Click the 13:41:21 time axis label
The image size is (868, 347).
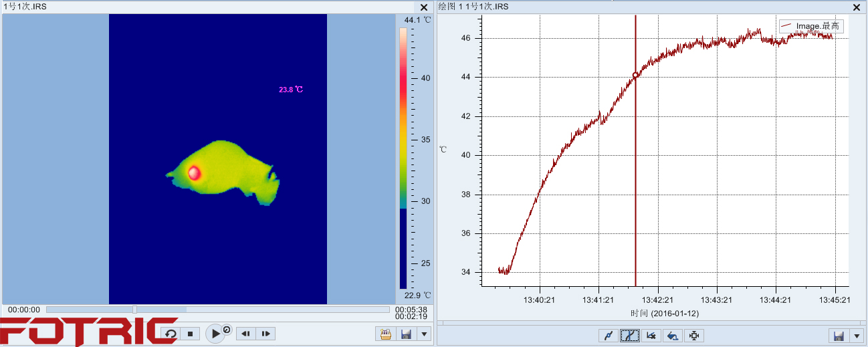[x=599, y=300]
